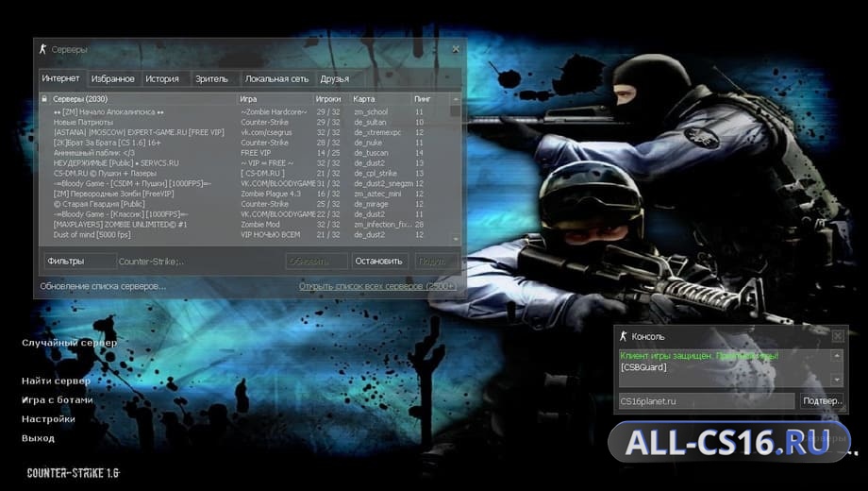Click the Zombie Mod game cell
This screenshot has height=491, width=868.
click(260, 225)
